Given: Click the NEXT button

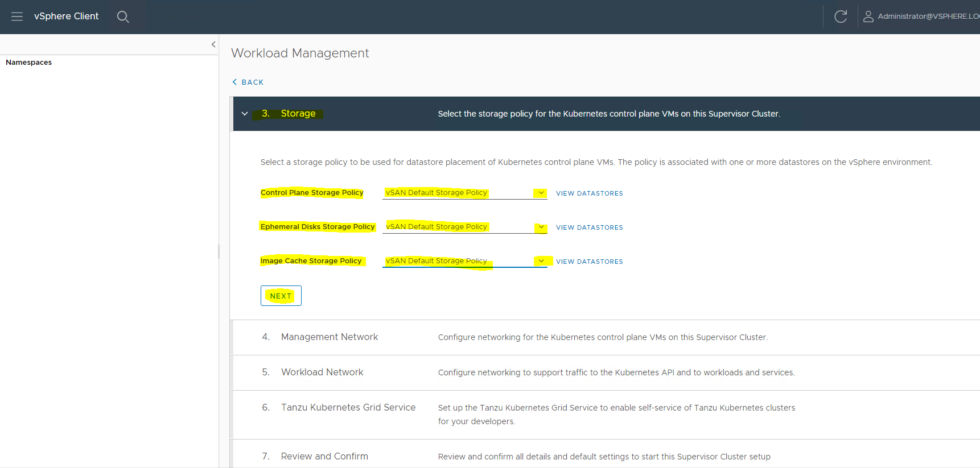Looking at the screenshot, I should coord(281,296).
